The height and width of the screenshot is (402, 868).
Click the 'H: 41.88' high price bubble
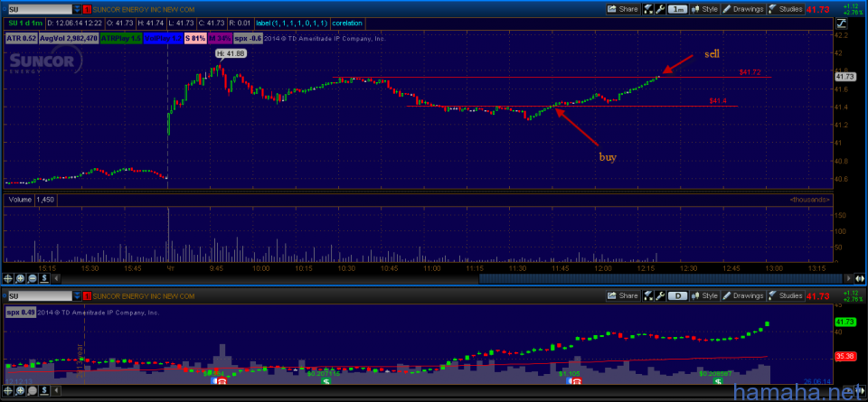(232, 53)
